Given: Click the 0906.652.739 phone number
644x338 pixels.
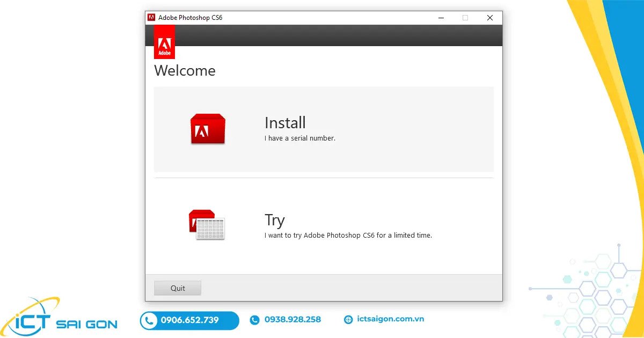Looking at the screenshot, I should point(189,320).
